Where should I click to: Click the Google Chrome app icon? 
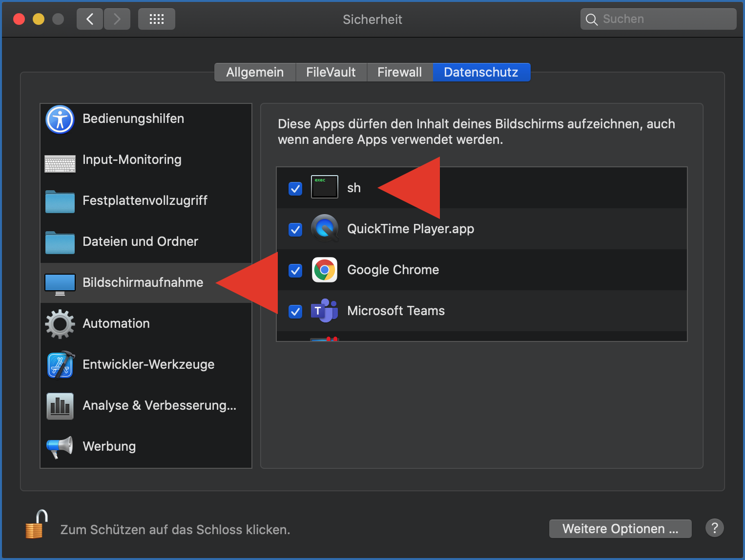click(325, 270)
